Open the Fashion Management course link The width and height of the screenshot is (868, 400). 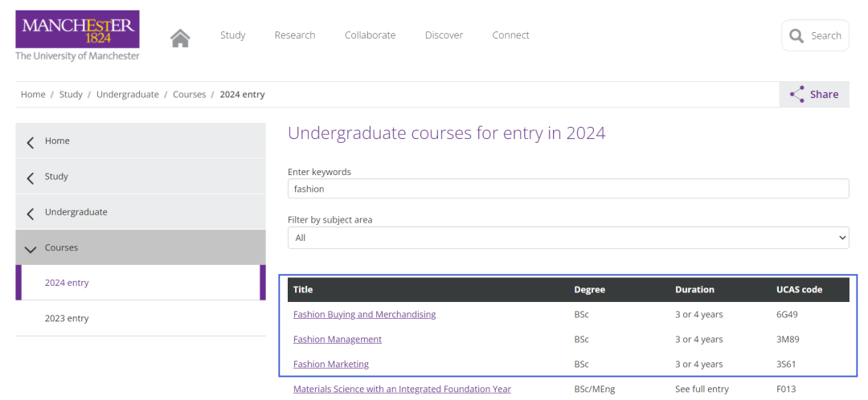coord(337,339)
